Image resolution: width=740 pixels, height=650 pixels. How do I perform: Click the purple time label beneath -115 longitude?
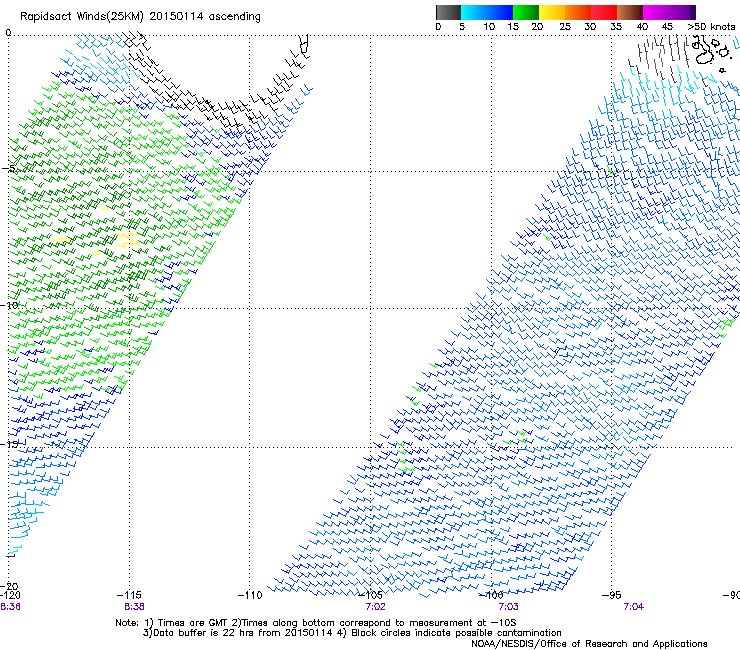[x=135, y=607]
